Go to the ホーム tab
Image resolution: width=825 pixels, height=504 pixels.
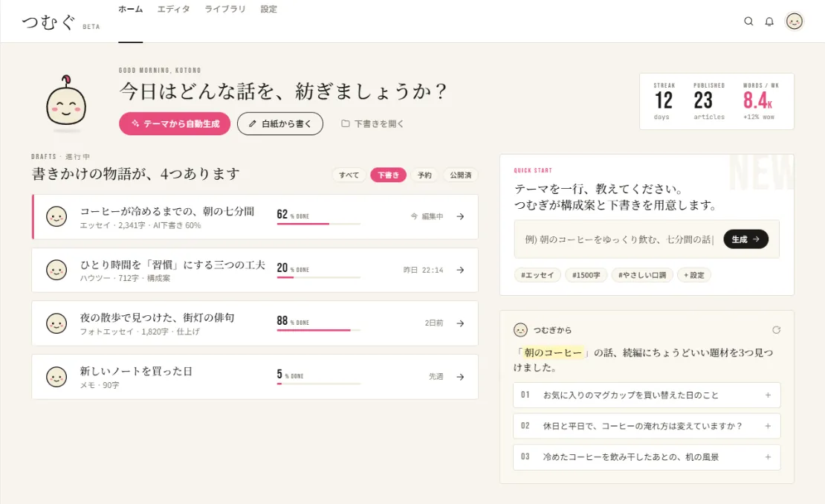point(131,9)
